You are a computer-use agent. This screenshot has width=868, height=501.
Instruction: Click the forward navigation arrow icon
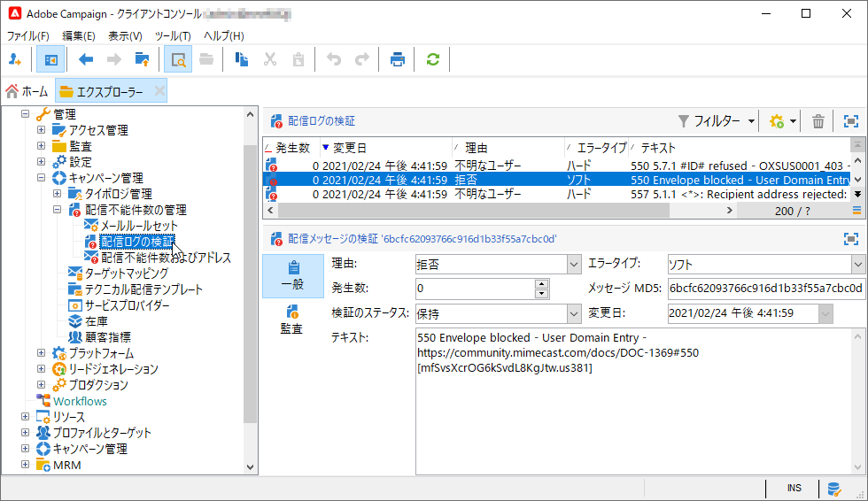[x=114, y=59]
